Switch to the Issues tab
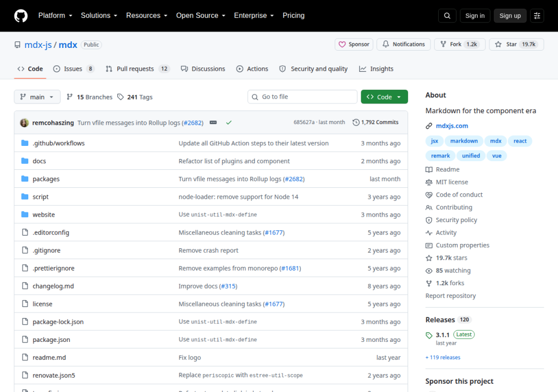558x392 pixels. click(74, 69)
